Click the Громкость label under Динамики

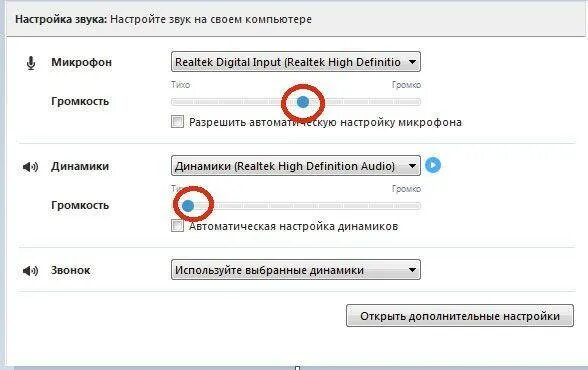coord(80,205)
